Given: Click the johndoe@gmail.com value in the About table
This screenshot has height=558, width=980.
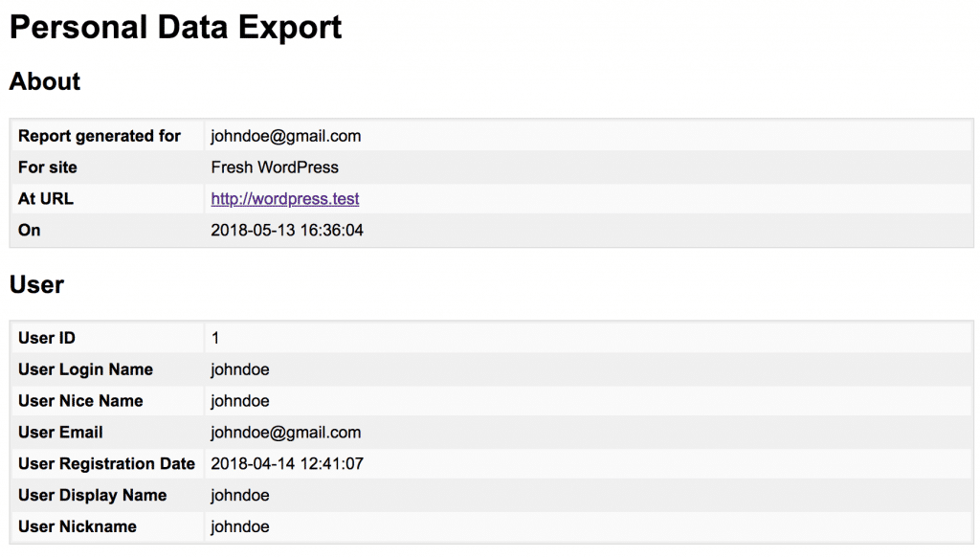Looking at the screenshot, I should pyautogui.click(x=285, y=136).
